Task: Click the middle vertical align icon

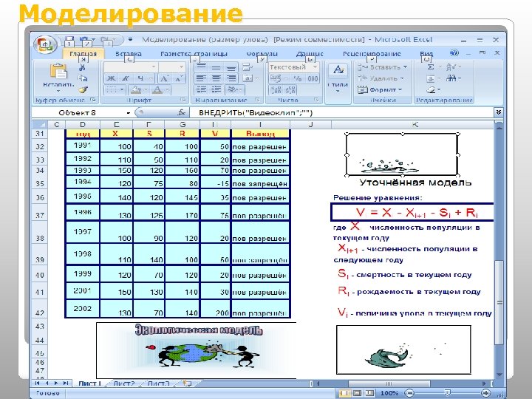Action: (x=216, y=67)
